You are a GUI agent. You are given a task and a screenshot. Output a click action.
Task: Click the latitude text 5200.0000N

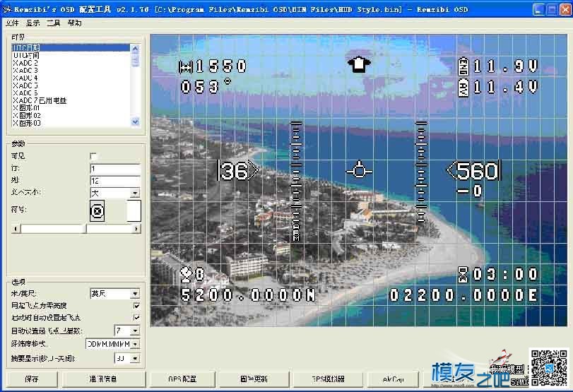[249, 295]
